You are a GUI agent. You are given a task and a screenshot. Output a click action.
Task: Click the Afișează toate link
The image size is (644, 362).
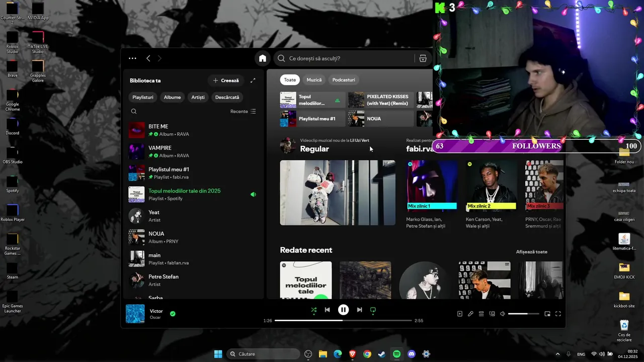531,252
